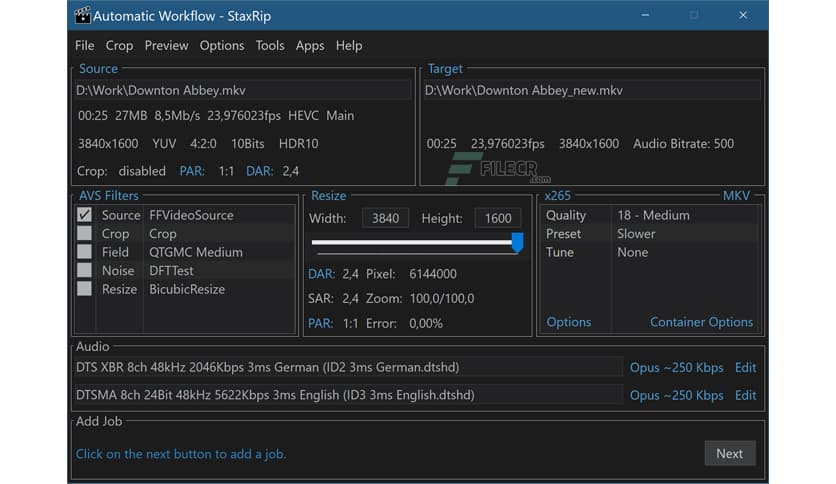Image resolution: width=836 pixels, height=484 pixels.
Task: Open x265 encoder Options link
Action: tap(568, 322)
